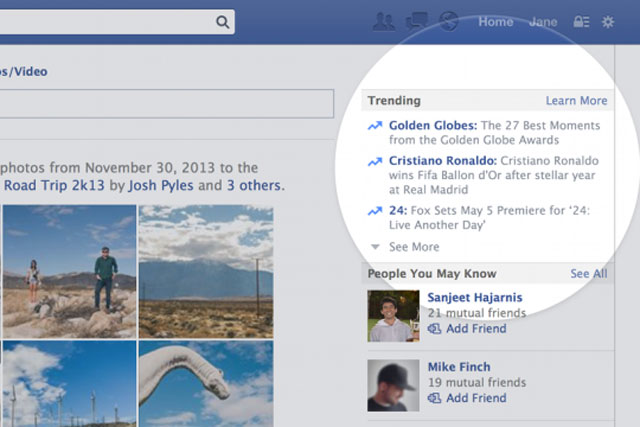This screenshot has height=427, width=640.
Task: Add Sanjeet Hajarnis as friend
Action: tap(467, 329)
